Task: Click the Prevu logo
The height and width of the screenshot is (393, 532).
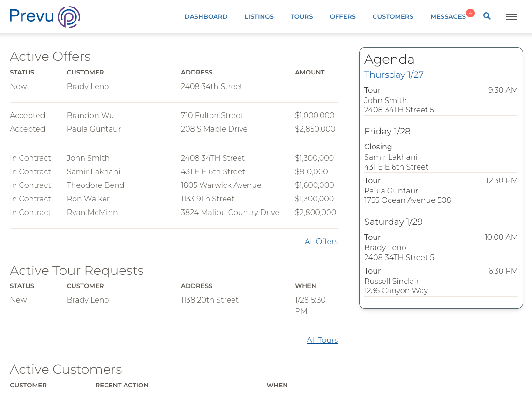Action: pyautogui.click(x=45, y=16)
